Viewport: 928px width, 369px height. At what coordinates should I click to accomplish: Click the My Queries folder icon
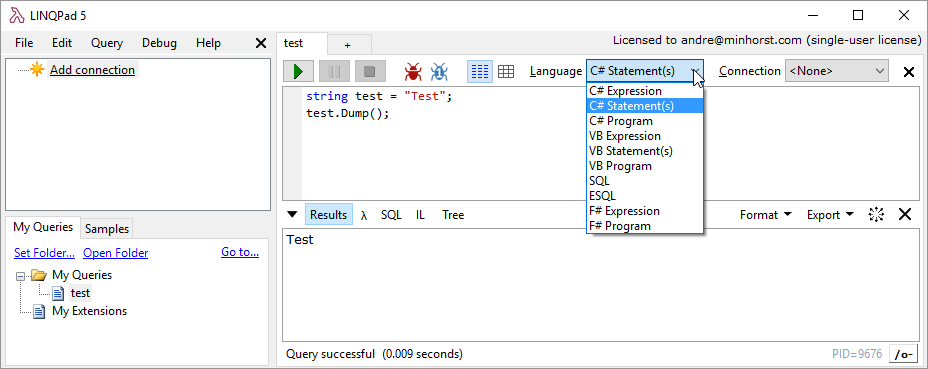39,275
